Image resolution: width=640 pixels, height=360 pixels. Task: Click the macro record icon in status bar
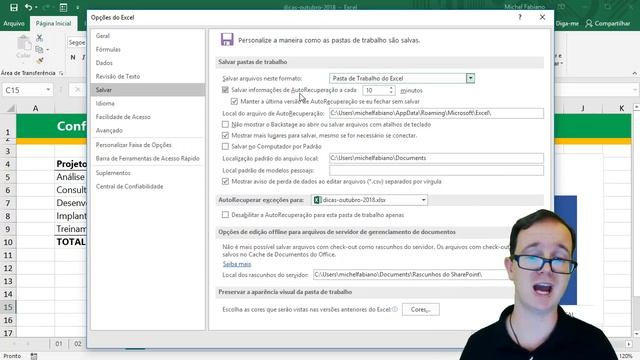tap(34, 356)
